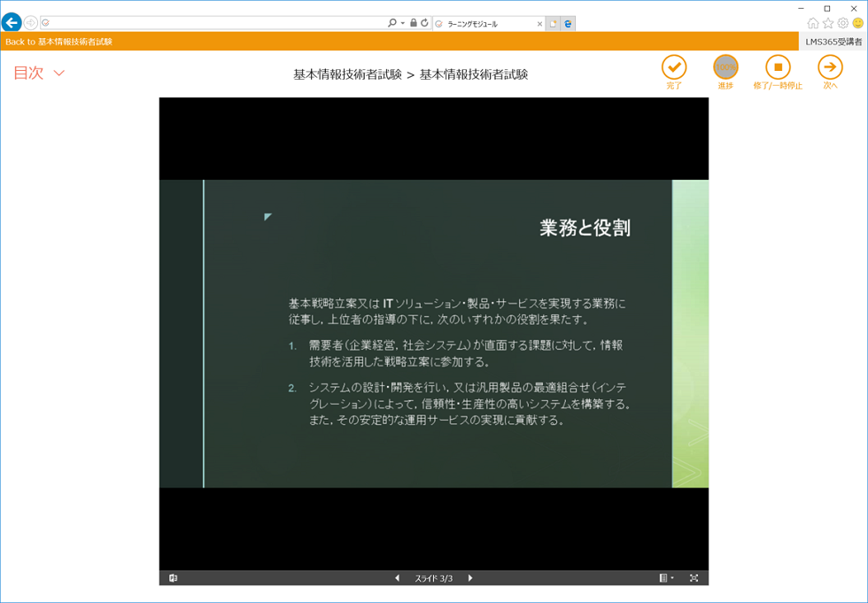Refresh the page in the browser
The width and height of the screenshot is (868, 603).
[x=424, y=23]
